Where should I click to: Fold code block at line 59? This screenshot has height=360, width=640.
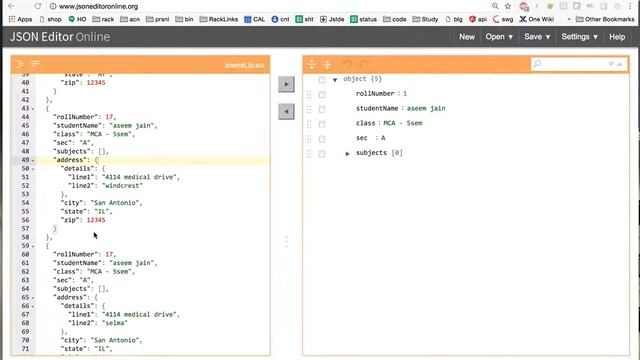[33, 246]
